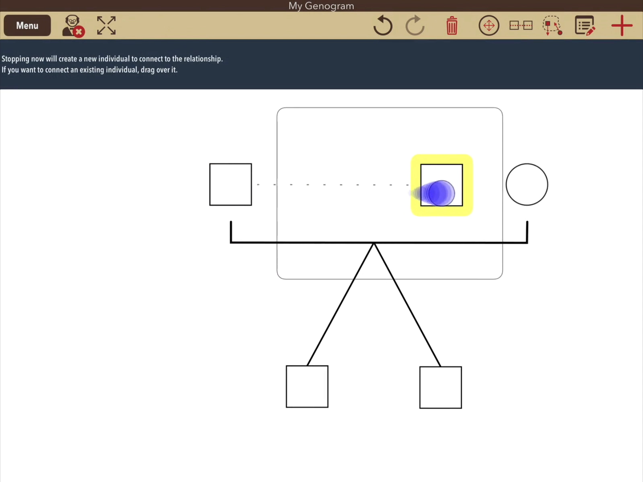The width and height of the screenshot is (643, 482).
Task: Click the remove person icon
Action: [x=72, y=25]
